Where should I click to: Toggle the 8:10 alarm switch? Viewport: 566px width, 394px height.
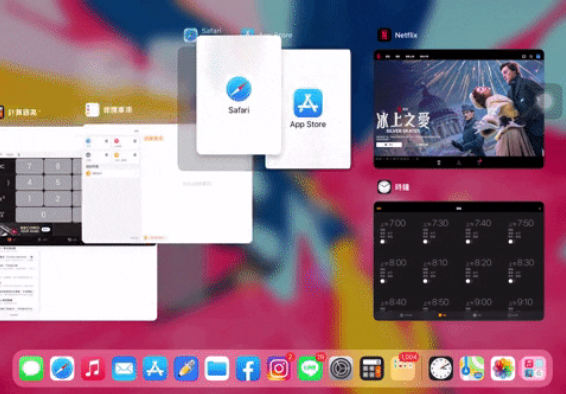pos(425,281)
